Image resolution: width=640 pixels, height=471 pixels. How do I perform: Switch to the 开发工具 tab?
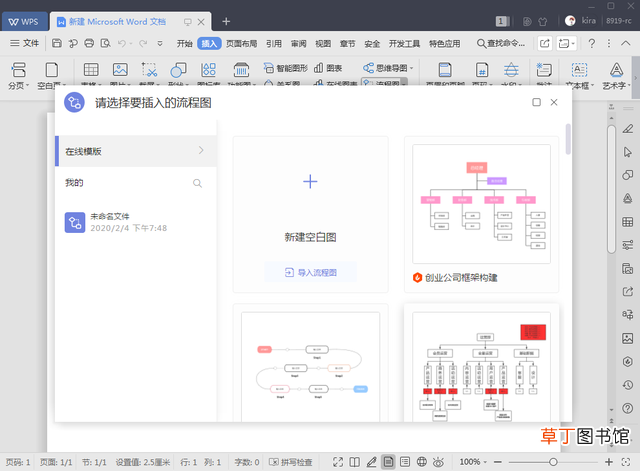(x=404, y=43)
